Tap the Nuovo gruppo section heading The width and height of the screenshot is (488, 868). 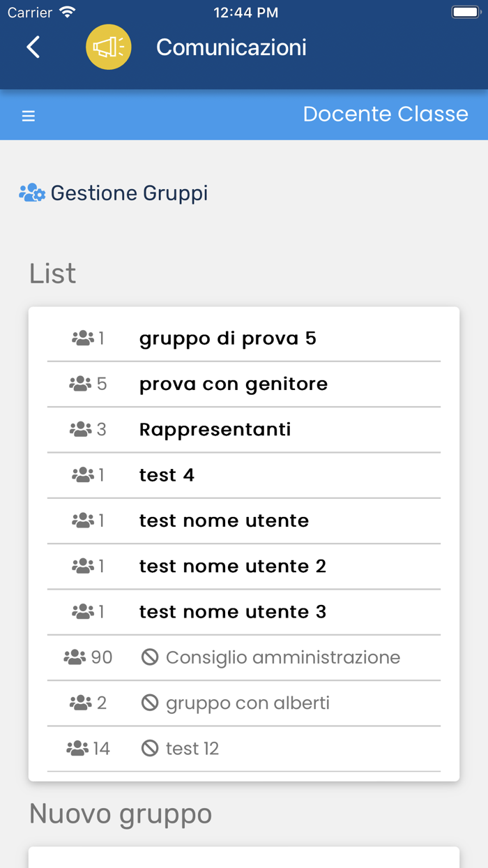(x=120, y=813)
